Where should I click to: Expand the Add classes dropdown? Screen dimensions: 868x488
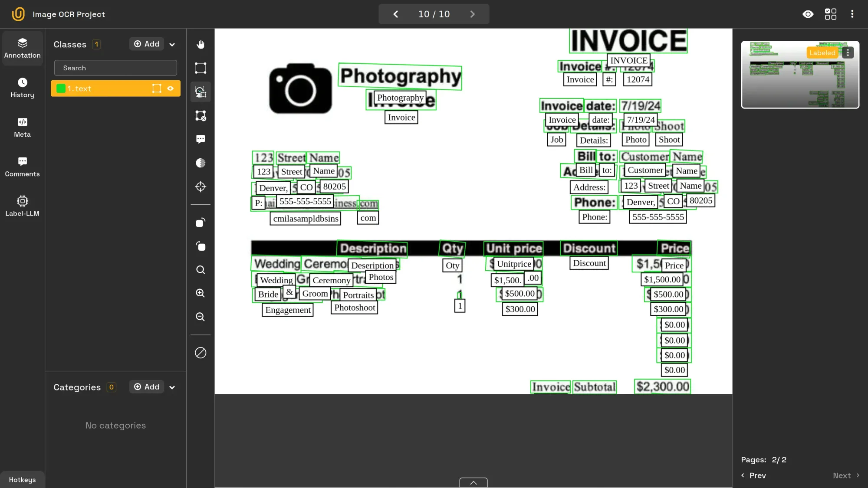coord(172,43)
